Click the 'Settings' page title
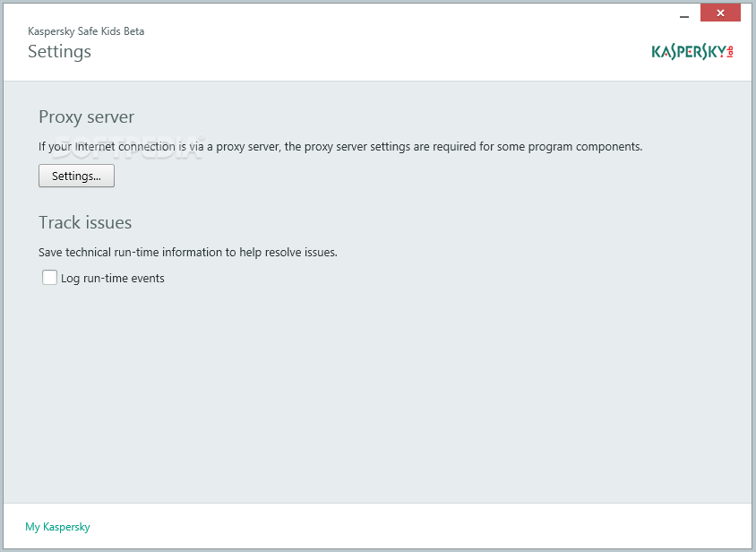The width and height of the screenshot is (756, 552). tap(59, 52)
